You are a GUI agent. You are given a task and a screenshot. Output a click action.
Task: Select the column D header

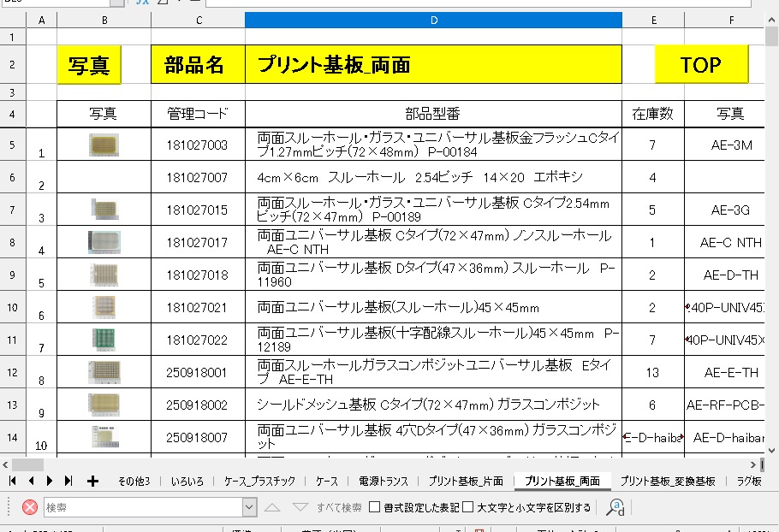[x=433, y=20]
